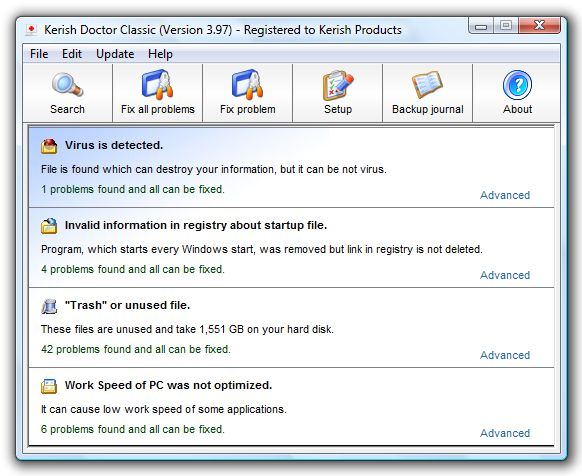Click the Trash bin icon
Screen dimensions: 582x476
coord(49,306)
